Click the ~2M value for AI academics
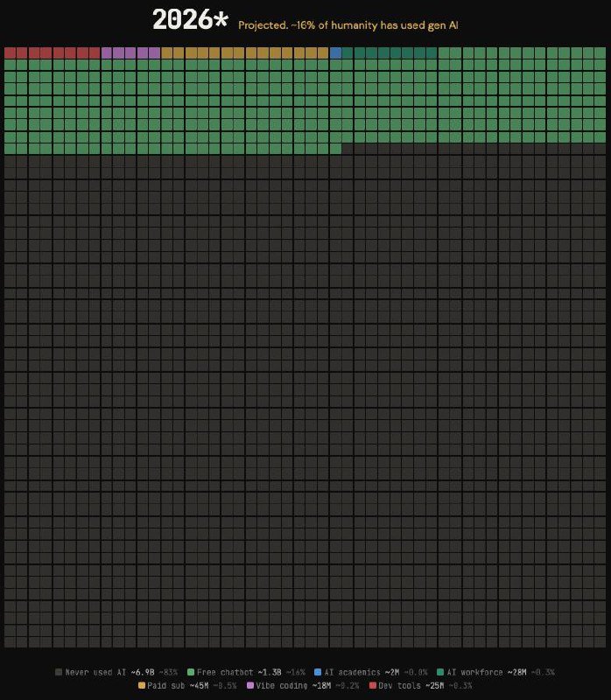Screen dimensions: 611x700 [392, 672]
